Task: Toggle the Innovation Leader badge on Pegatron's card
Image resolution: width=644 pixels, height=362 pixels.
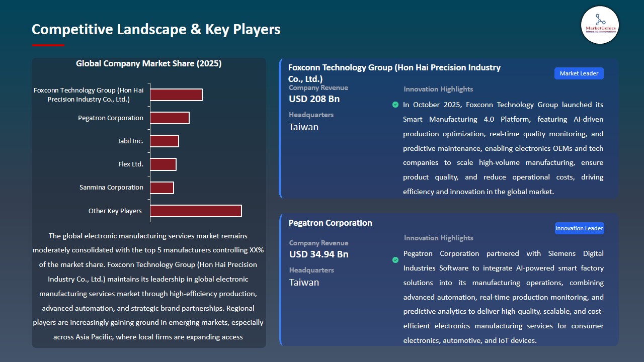Action: point(579,228)
